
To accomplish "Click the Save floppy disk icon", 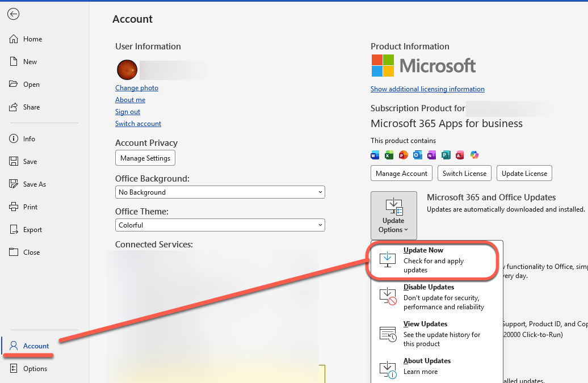I will pyautogui.click(x=14, y=162).
